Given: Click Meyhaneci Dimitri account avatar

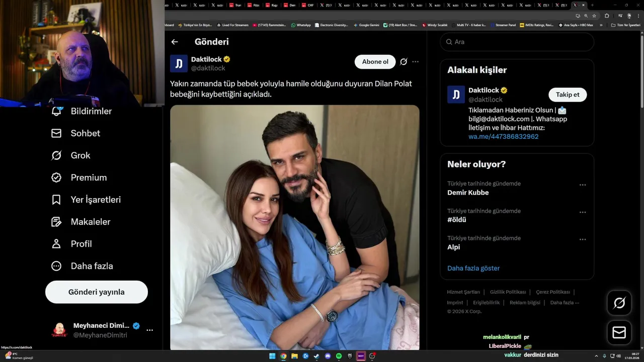Looking at the screenshot, I should [x=59, y=330].
